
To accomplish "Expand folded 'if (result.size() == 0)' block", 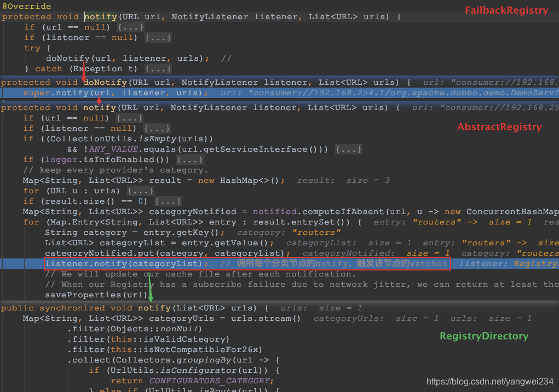I will tap(168, 201).
